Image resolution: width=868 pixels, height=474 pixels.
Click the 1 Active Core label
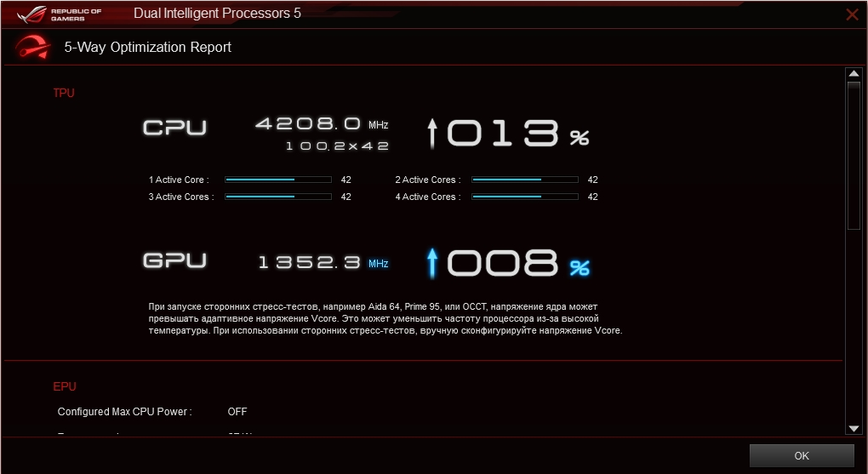[179, 180]
